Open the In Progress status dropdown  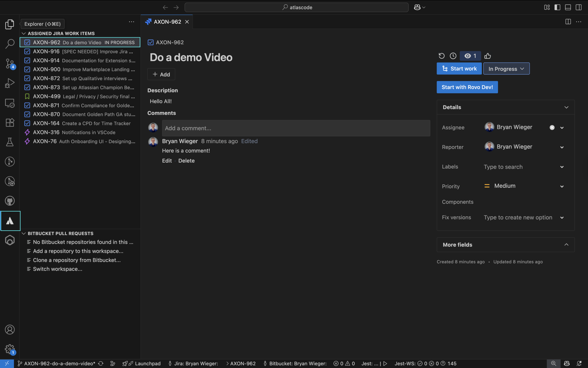(x=506, y=68)
